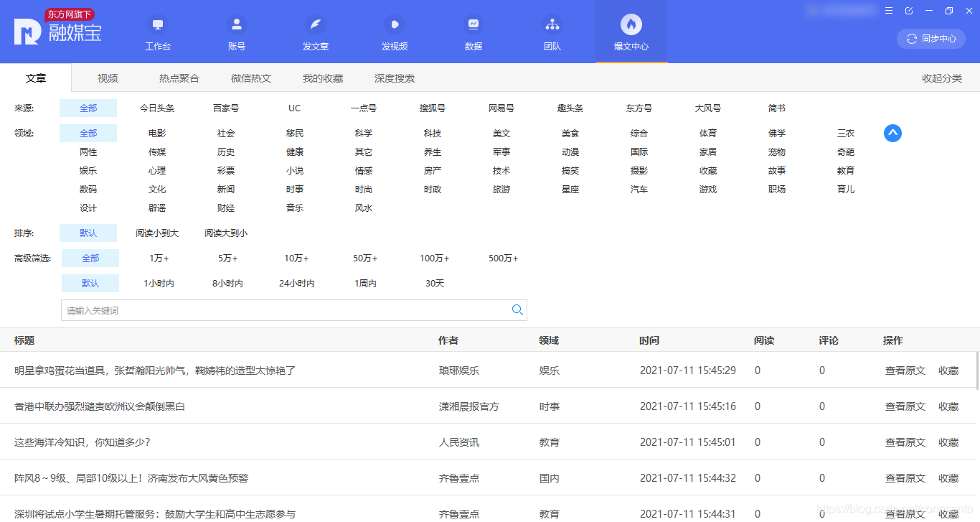The image size is (980, 522).
Task: Click 收藏 for 琅琊娱乐 article
Action: 948,370
